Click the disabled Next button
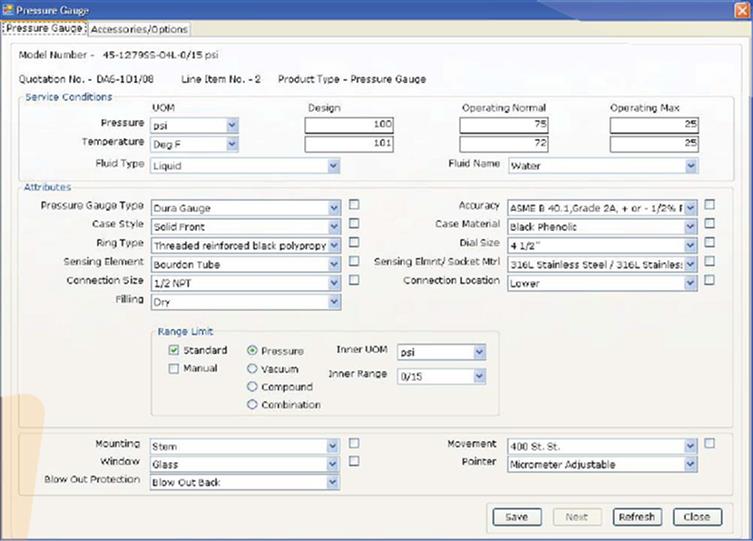The image size is (753, 541). point(577,517)
